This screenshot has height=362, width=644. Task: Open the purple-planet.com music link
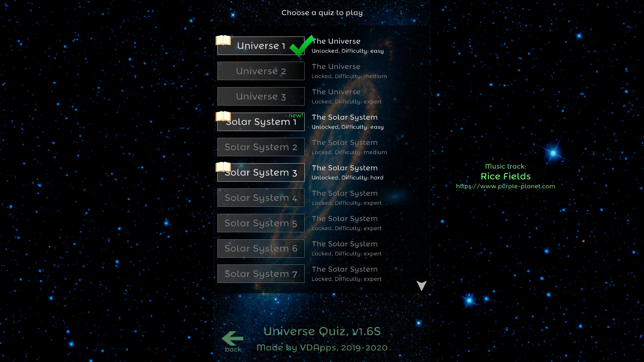pos(505,186)
